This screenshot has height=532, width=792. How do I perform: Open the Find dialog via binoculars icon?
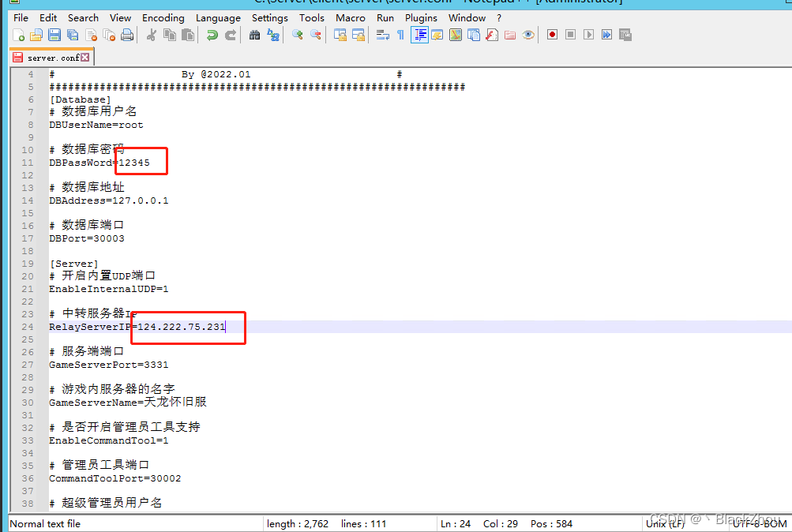255,34
